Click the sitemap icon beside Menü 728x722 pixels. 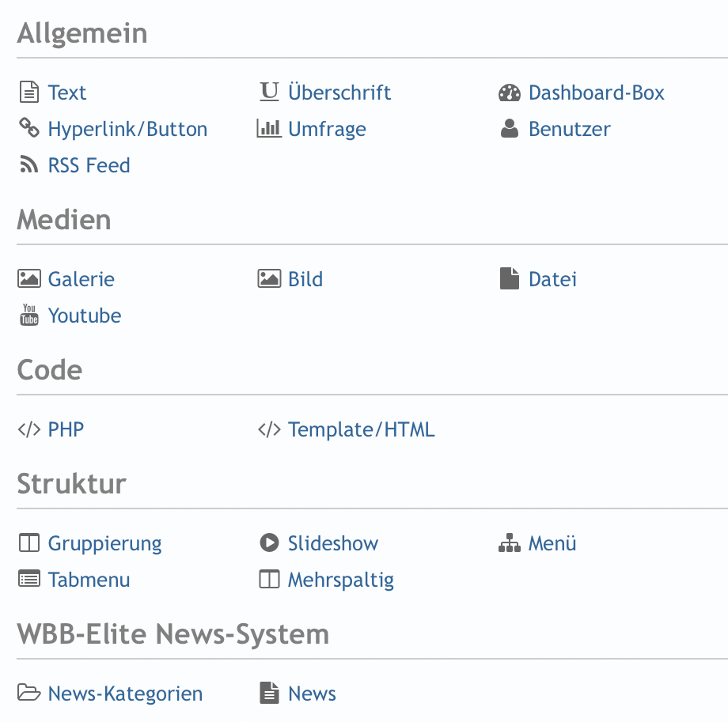point(510,543)
